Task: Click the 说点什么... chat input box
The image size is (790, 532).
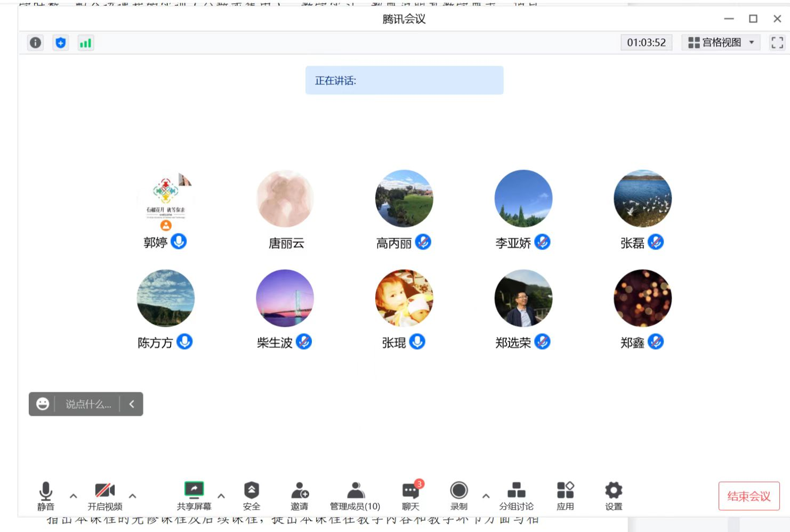Action: (x=88, y=404)
